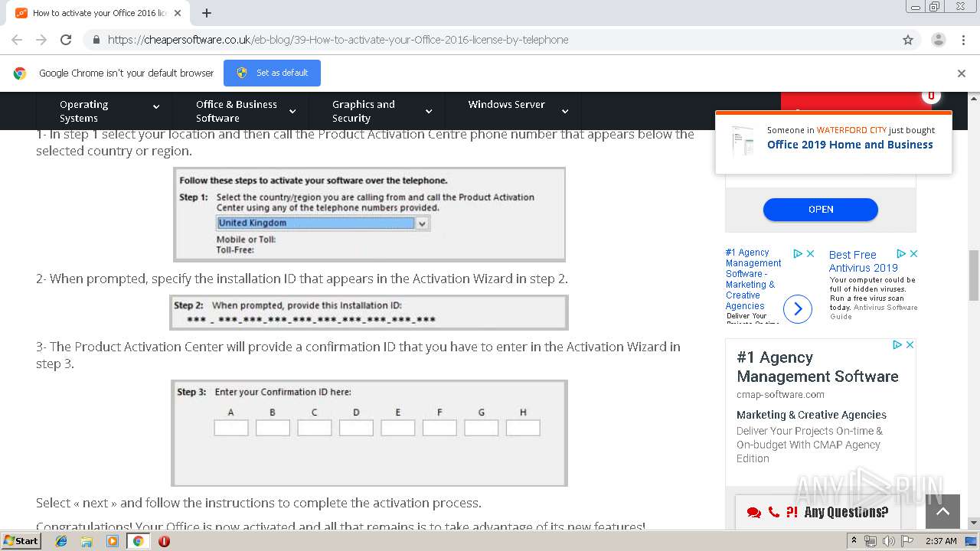The height and width of the screenshot is (551, 980).
Task: Expand Operating Systems chevron
Action: [x=156, y=108]
